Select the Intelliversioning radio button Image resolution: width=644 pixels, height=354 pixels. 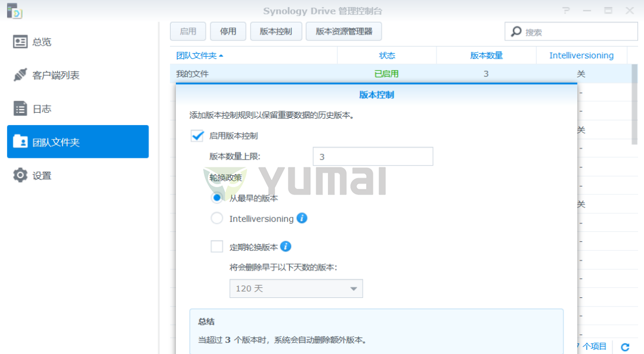216,218
